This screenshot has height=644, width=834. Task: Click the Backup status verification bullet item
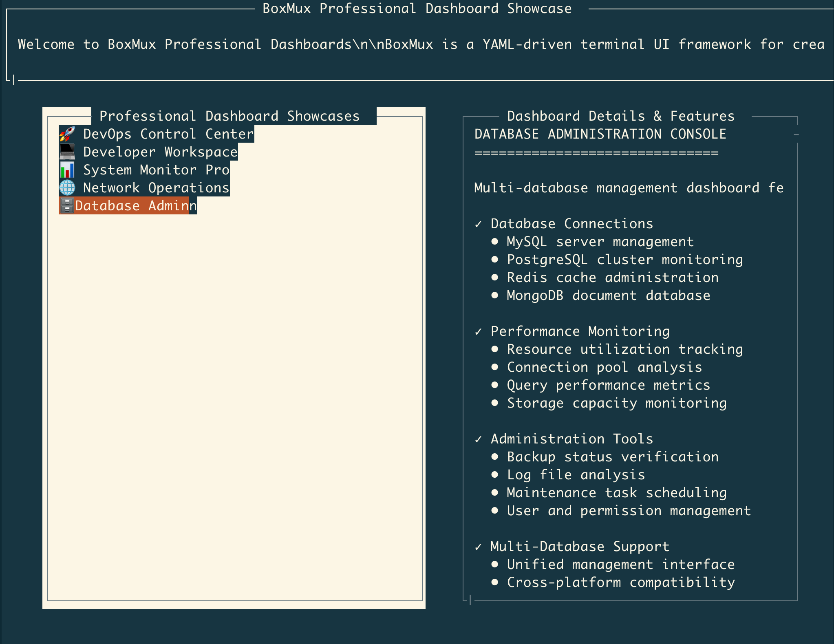[612, 457]
